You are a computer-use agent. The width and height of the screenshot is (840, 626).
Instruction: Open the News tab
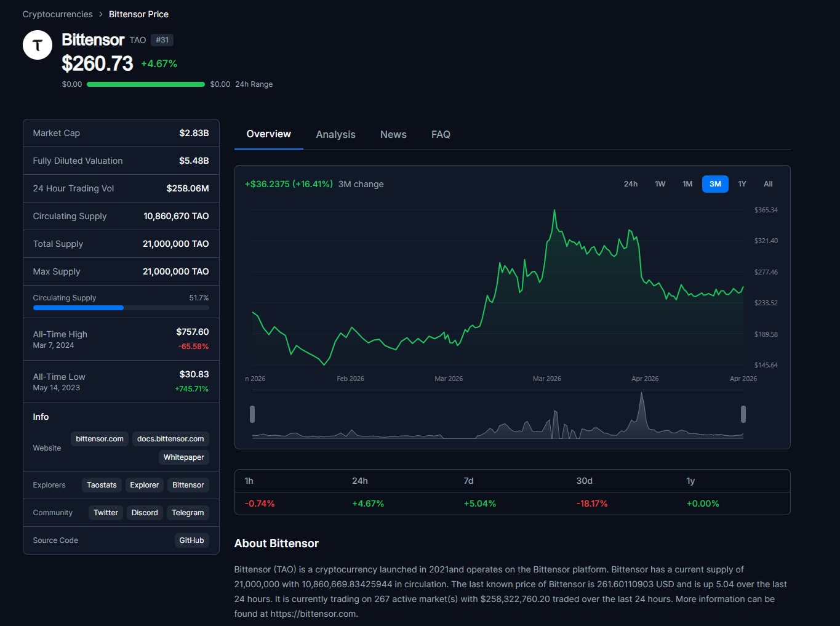pos(393,134)
